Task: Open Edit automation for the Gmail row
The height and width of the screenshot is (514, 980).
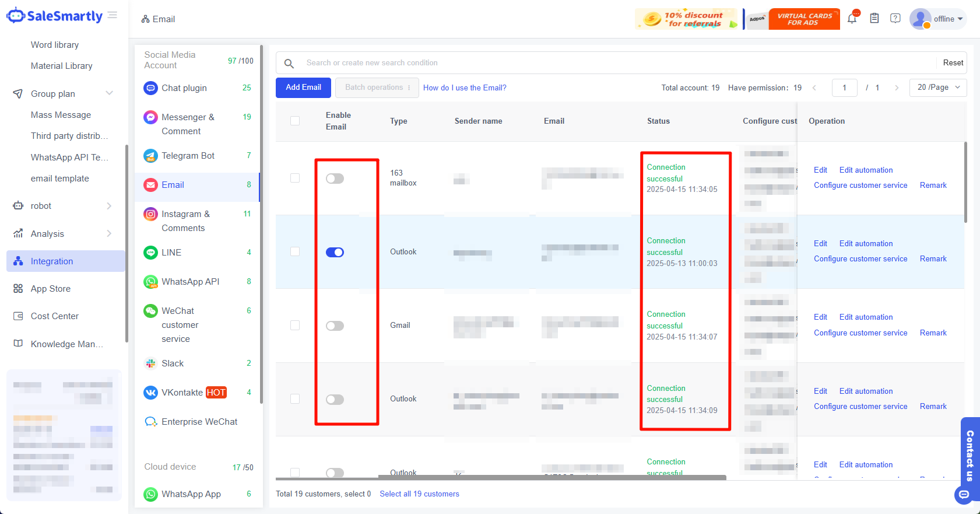Action: 866,317
